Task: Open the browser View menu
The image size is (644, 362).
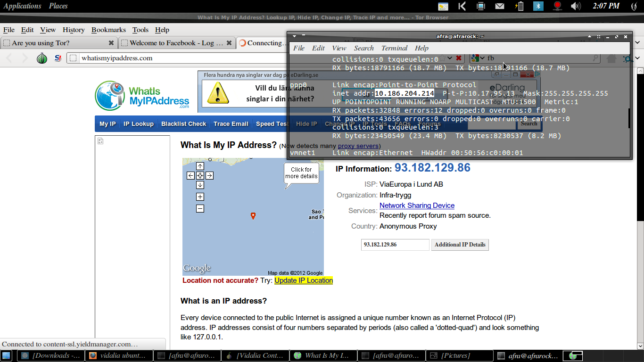Action: coord(48,30)
